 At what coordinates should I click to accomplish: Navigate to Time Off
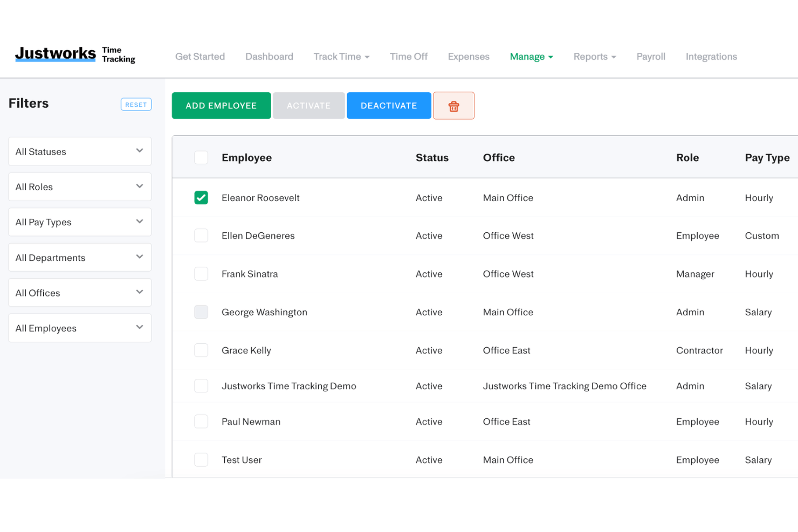[409, 57]
